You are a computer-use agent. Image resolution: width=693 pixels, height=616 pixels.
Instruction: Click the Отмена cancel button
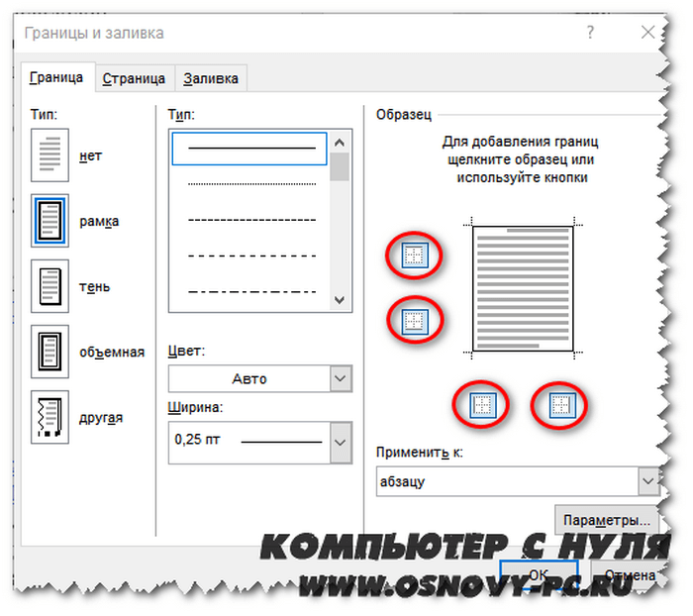(x=630, y=574)
